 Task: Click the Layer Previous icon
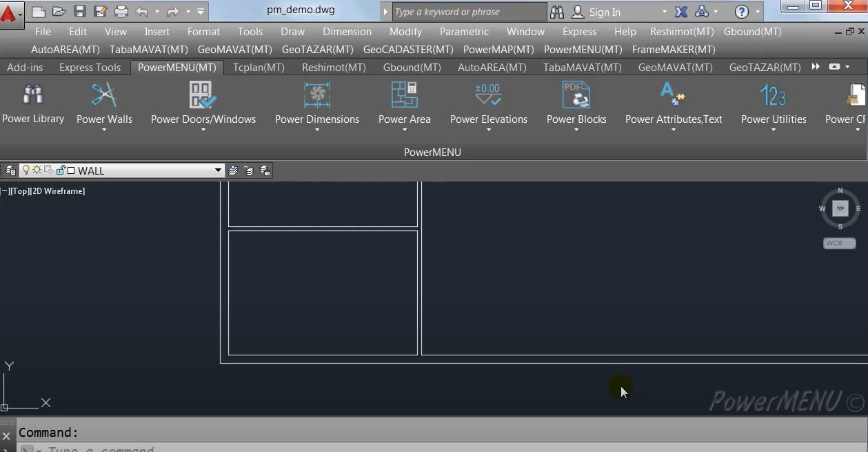click(x=249, y=170)
